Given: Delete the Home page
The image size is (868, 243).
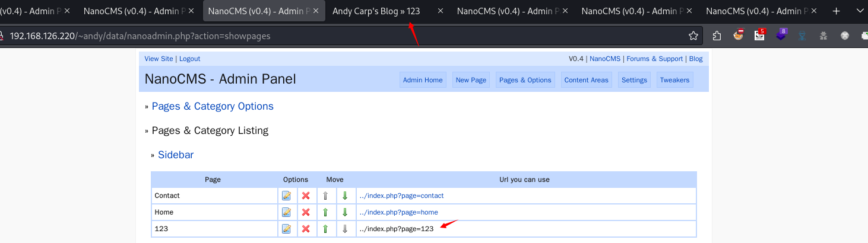Looking at the screenshot, I should [306, 212].
